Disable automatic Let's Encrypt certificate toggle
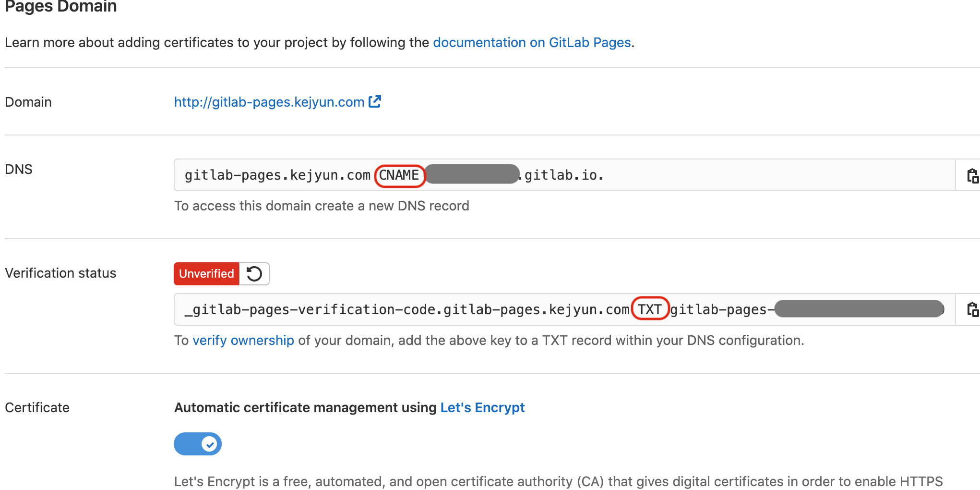The image size is (980, 490). click(x=198, y=444)
